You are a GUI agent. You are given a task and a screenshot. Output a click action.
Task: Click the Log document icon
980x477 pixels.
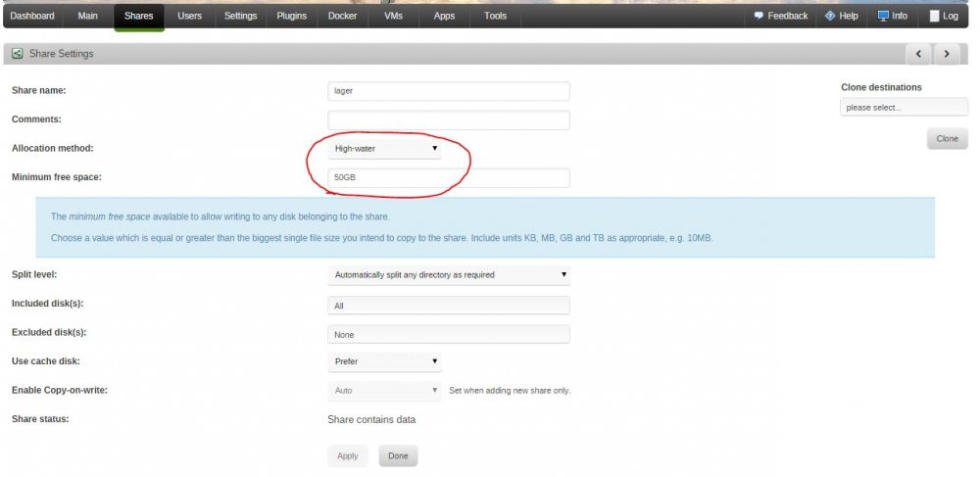coord(934,17)
